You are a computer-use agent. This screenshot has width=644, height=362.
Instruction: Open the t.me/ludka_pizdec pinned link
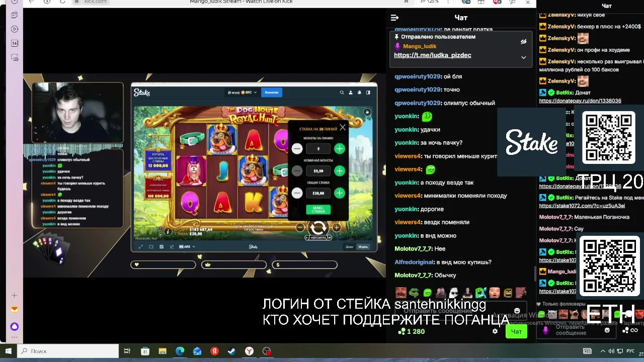[433, 55]
